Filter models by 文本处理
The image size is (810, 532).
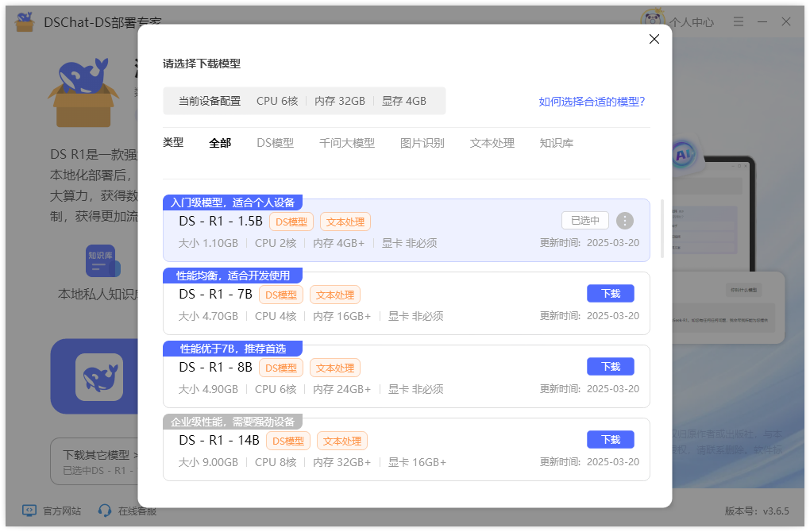(492, 143)
